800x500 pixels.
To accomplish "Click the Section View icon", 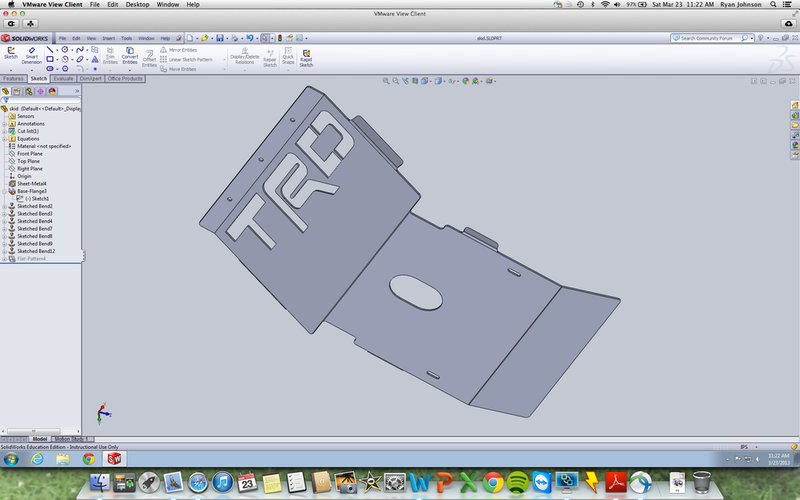I will (x=415, y=81).
